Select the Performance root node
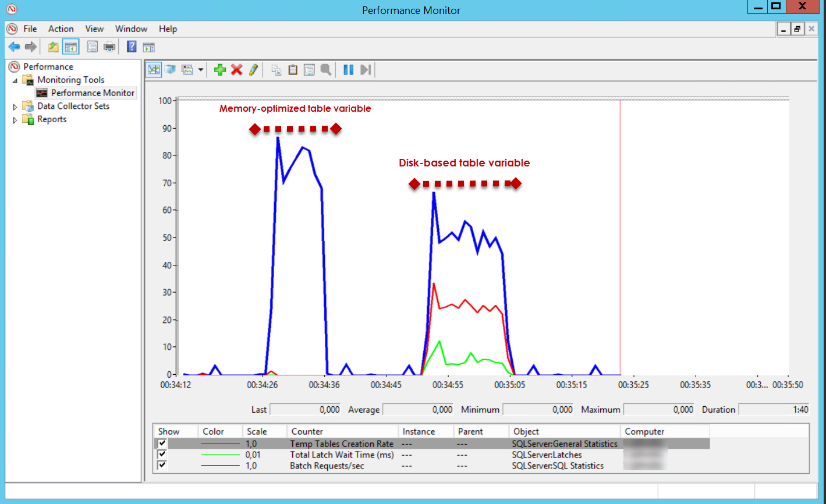The width and height of the screenshot is (826, 504). [48, 66]
